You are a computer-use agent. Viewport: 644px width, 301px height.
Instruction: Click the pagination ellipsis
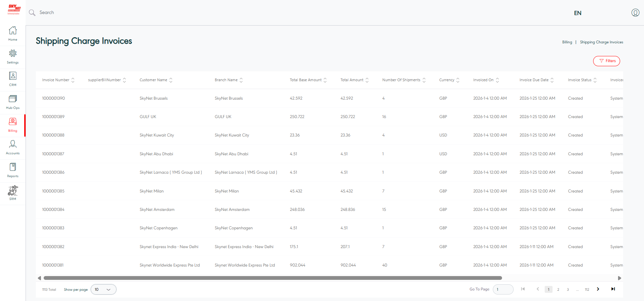(x=577, y=289)
